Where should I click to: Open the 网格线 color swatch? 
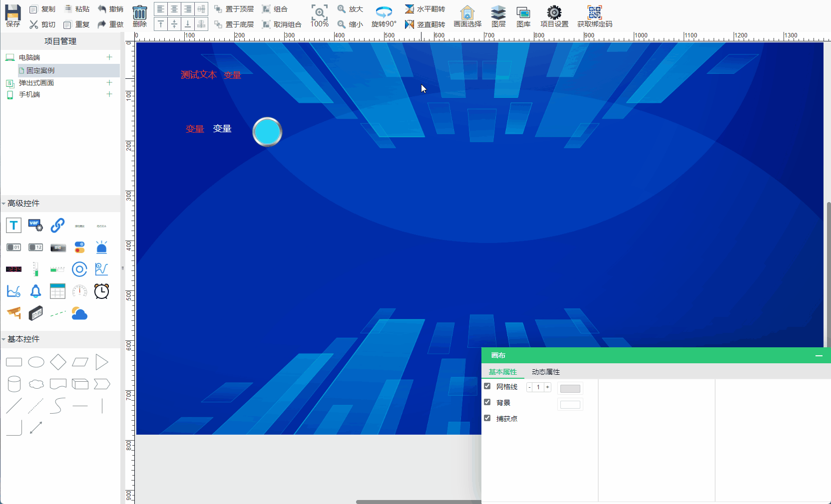click(570, 389)
